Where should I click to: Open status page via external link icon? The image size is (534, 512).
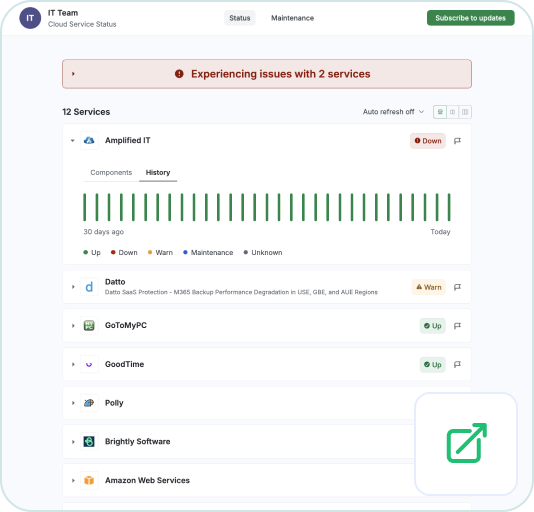[466, 443]
